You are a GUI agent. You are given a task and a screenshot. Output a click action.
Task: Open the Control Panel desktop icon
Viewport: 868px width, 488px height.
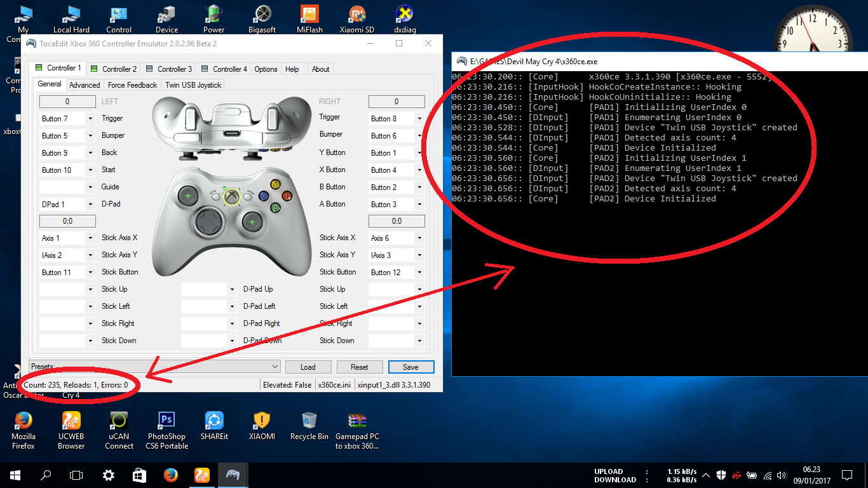(119, 18)
